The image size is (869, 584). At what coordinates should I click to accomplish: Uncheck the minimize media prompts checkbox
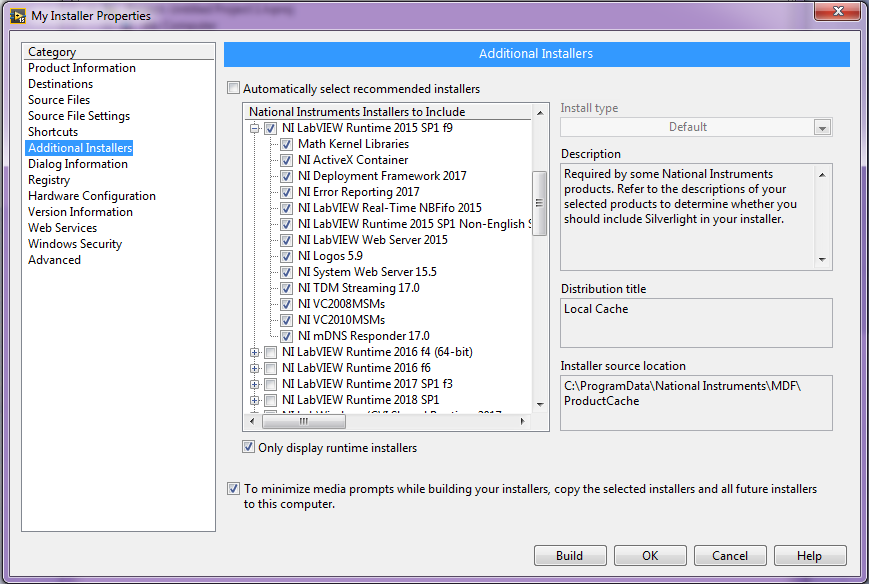coord(233,489)
